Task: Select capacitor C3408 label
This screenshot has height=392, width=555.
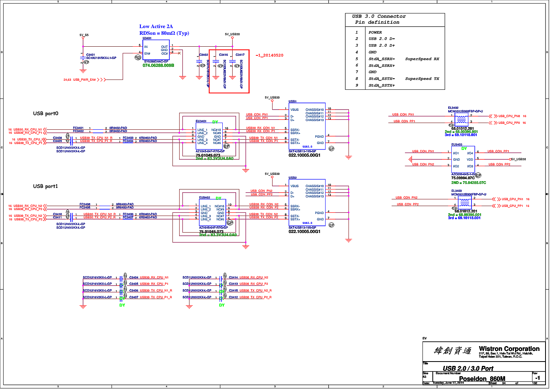Action: (x=58, y=138)
